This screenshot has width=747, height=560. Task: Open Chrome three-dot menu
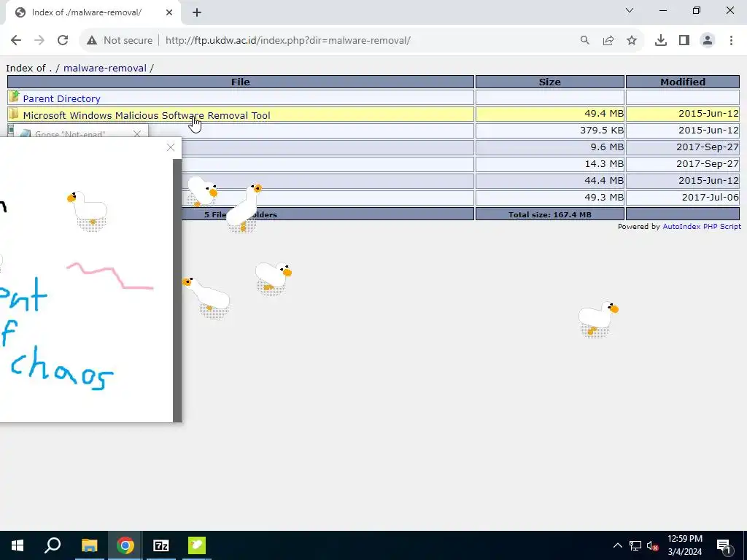731,41
